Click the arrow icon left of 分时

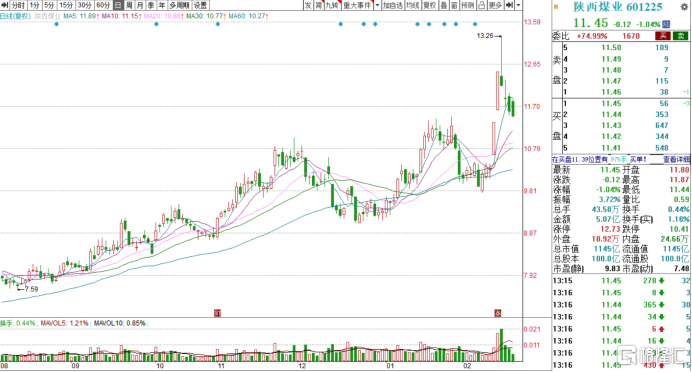pos(5,5)
